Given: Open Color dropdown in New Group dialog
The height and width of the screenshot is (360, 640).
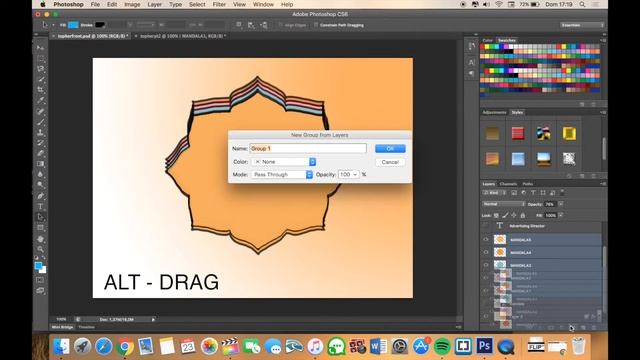Looking at the screenshot, I should (284, 162).
